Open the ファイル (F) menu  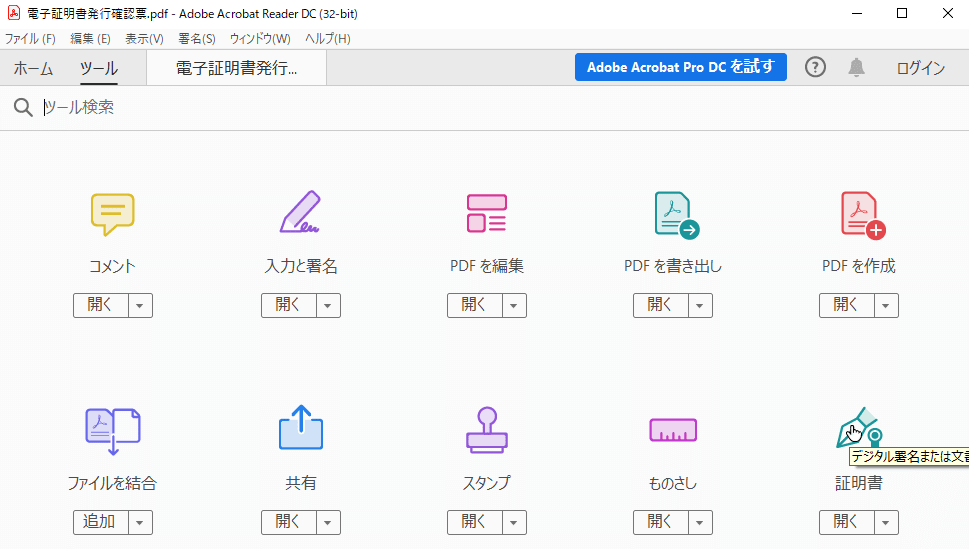(30, 39)
